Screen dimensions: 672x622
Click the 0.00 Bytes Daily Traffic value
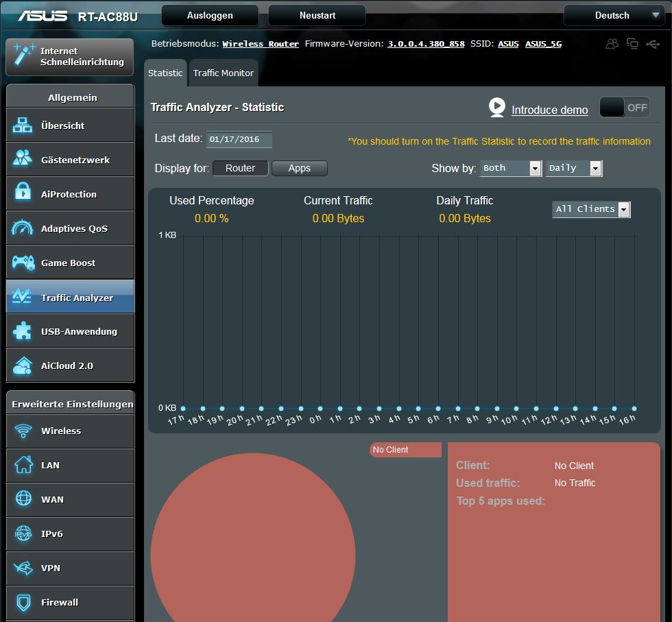pyautogui.click(x=465, y=219)
